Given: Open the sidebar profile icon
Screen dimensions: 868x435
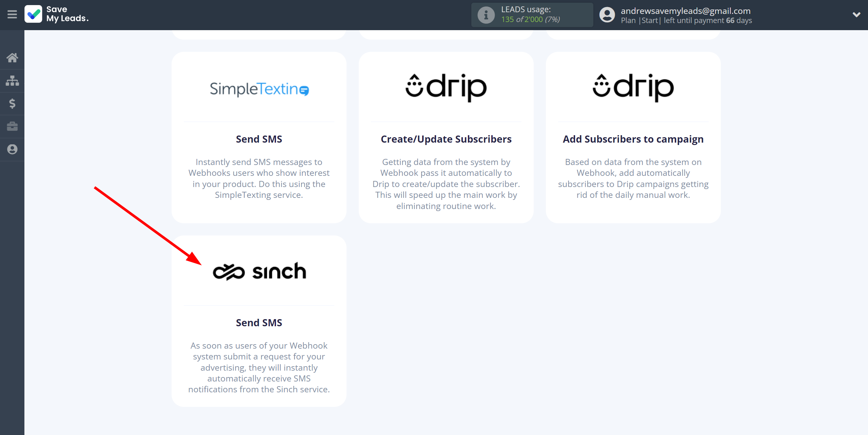Looking at the screenshot, I should pyautogui.click(x=12, y=149).
